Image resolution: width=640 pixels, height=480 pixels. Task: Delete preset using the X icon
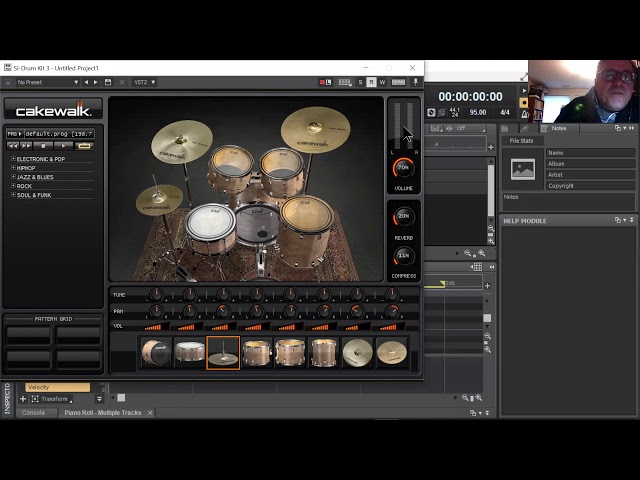click(122, 82)
